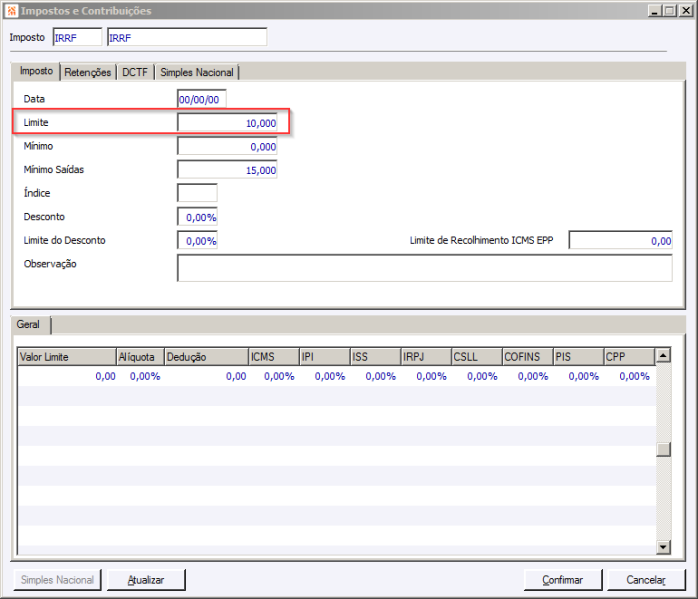Viewport: 698px width, 599px height.
Task: Click the CSLL column header
Action: click(477, 357)
